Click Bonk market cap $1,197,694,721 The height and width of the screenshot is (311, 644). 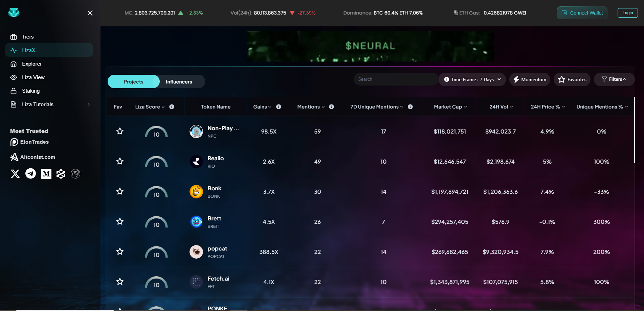pyautogui.click(x=450, y=192)
